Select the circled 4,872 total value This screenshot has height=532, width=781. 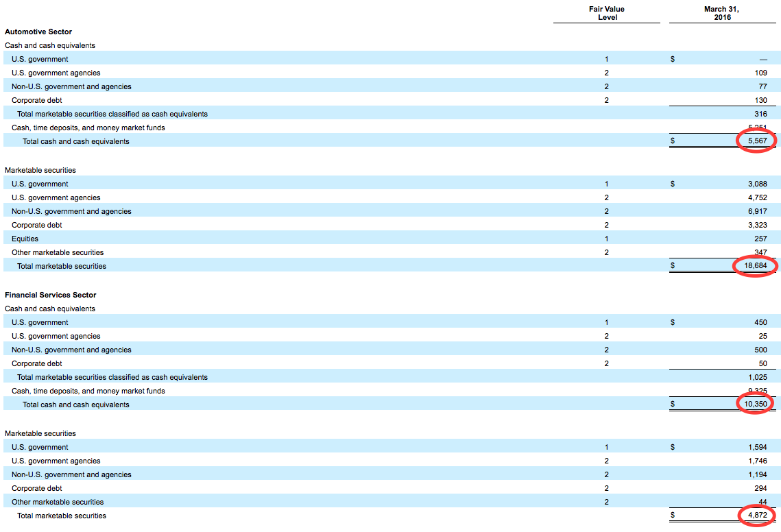(756, 515)
